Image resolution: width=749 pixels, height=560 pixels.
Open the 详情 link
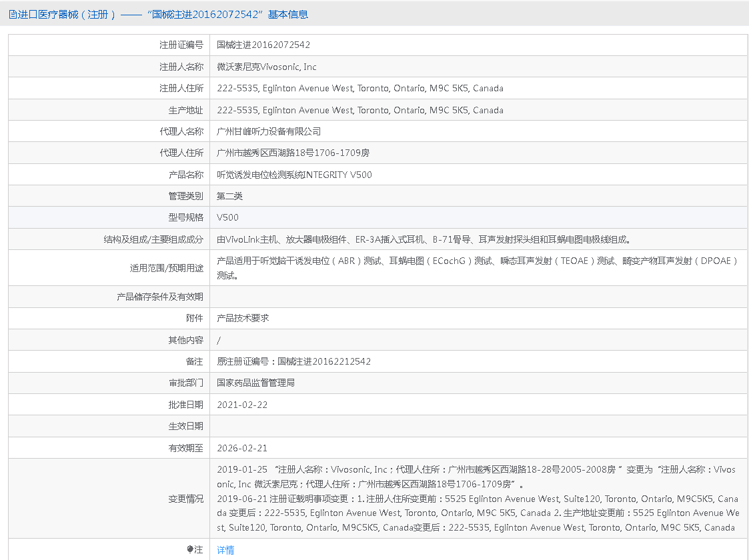[225, 550]
